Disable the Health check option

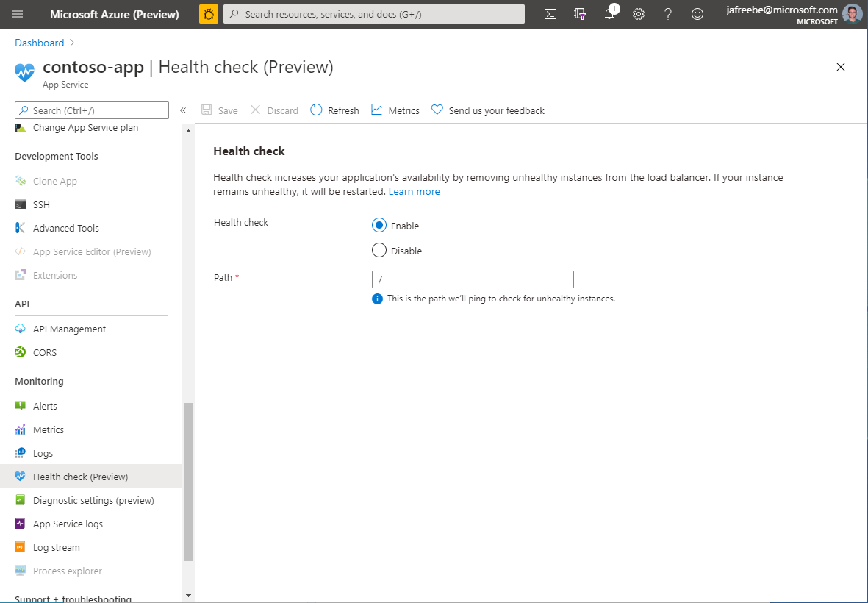click(379, 250)
